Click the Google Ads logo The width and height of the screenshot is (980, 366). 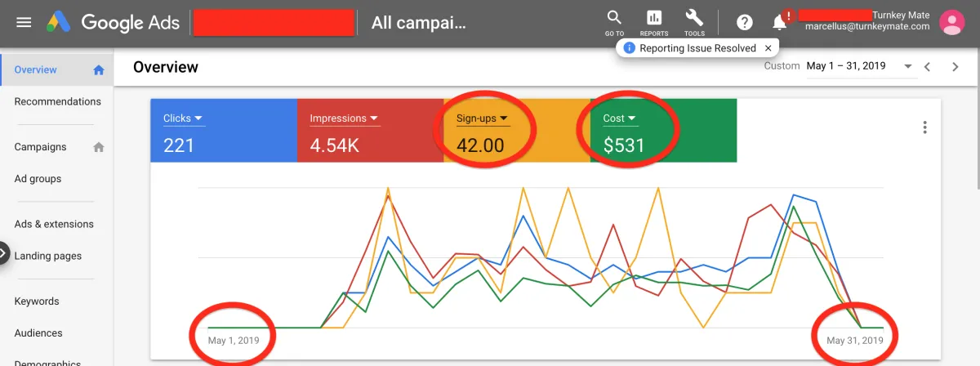pyautogui.click(x=113, y=22)
